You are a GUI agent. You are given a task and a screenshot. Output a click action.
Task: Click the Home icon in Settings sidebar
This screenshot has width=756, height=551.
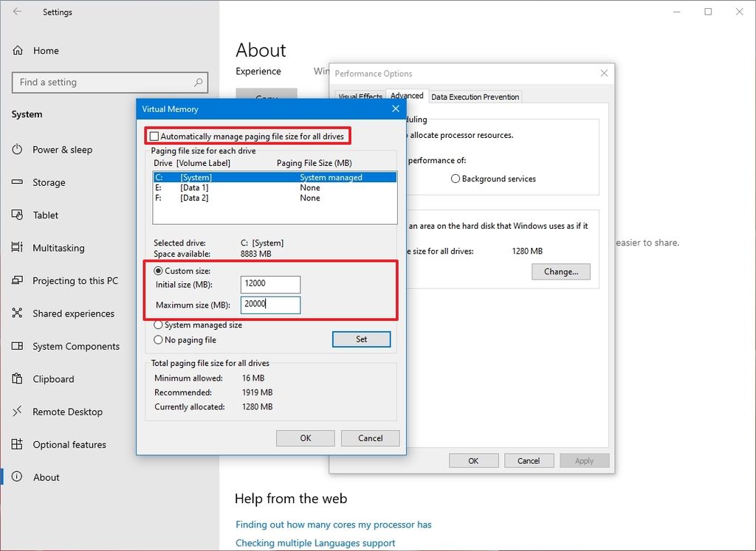(x=18, y=50)
